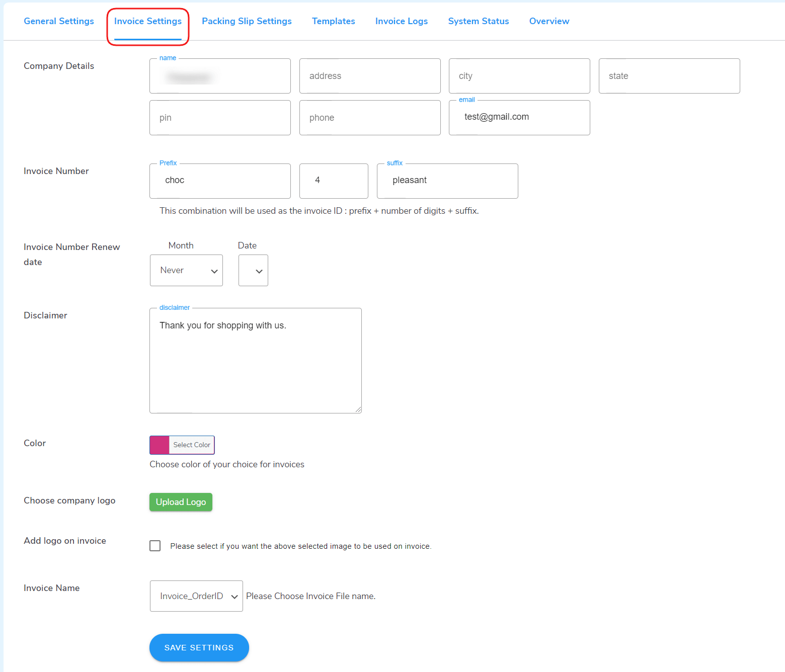Viewport: 785px width, 672px height.
Task: Edit the disclaimer text area
Action: click(x=255, y=360)
